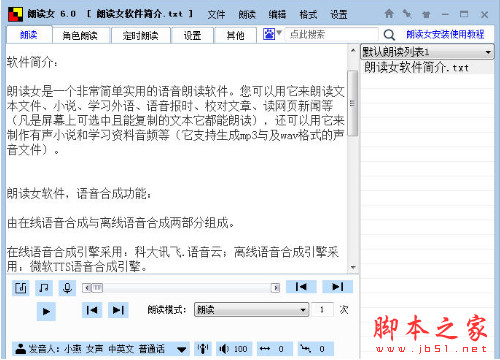Click the background music note icon
Image resolution: width=500 pixels, height=360 pixels.
44,288
